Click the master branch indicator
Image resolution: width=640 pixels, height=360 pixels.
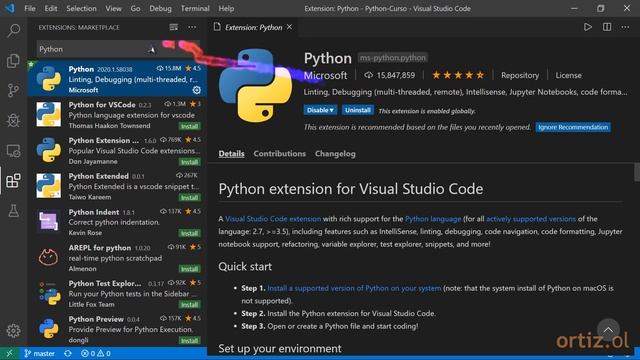[x=39, y=353]
